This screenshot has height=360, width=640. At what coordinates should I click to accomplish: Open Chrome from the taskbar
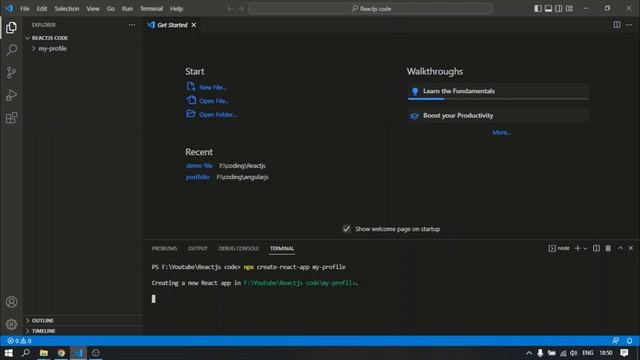pos(61,353)
